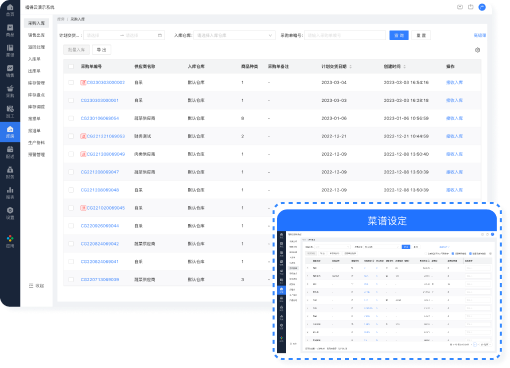Click the calendar icon in date range field
This screenshot has height=368, width=510.
[160, 35]
